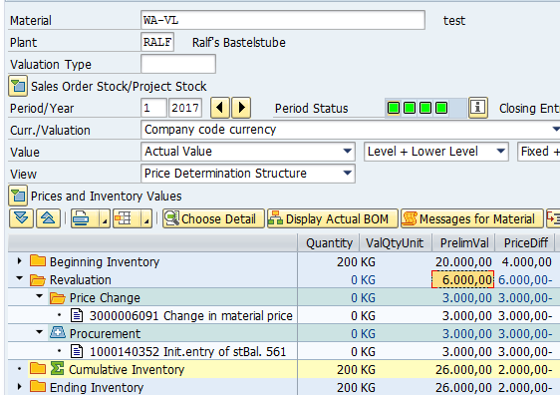Click the Beginning Inventory folder icon
Viewport: 560px width, 395px height.
coord(38,261)
